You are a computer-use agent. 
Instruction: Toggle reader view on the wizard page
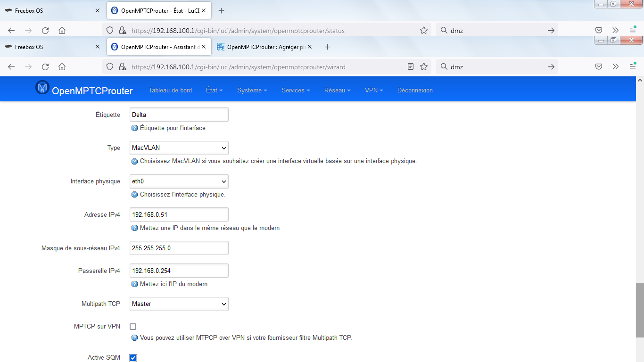[411, 67]
